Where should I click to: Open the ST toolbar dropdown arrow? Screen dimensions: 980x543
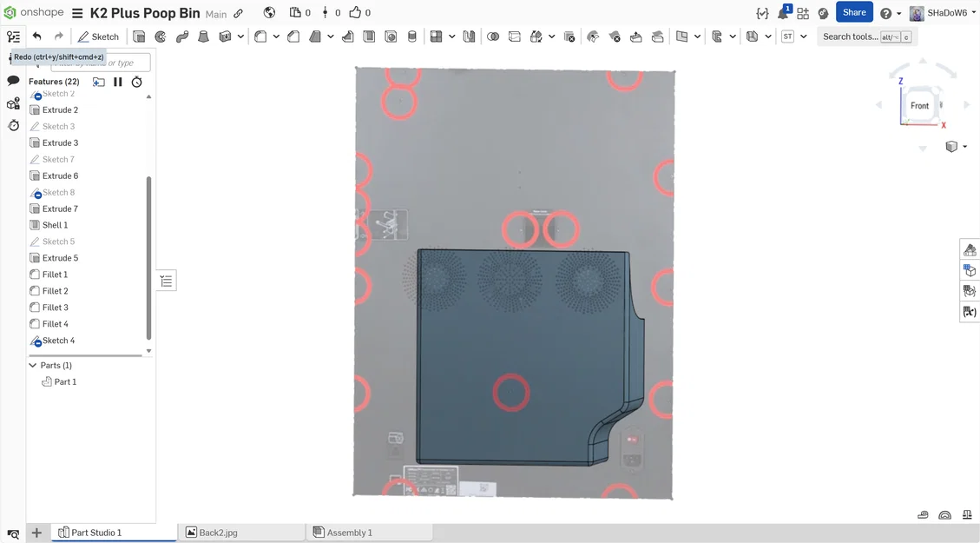click(804, 36)
